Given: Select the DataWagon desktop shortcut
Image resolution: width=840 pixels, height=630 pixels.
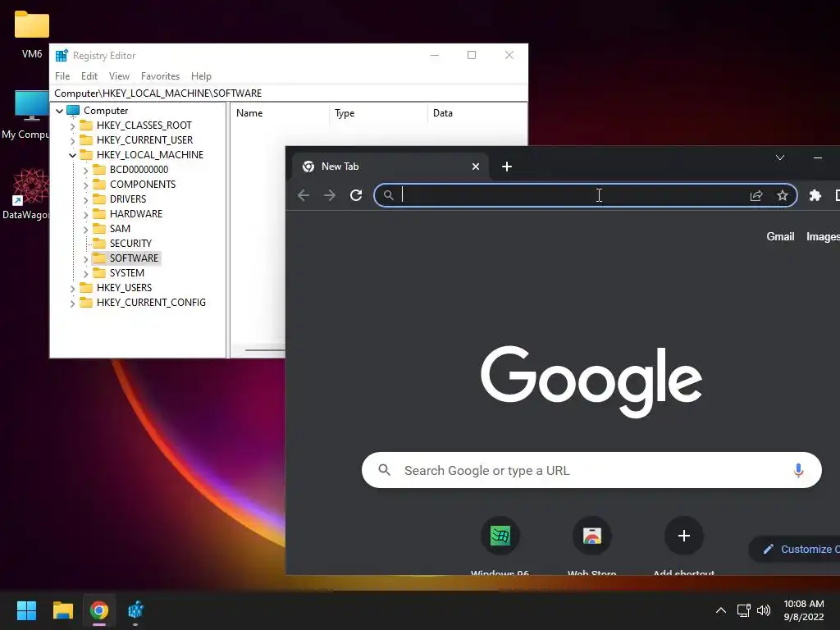Looking at the screenshot, I should point(25,194).
